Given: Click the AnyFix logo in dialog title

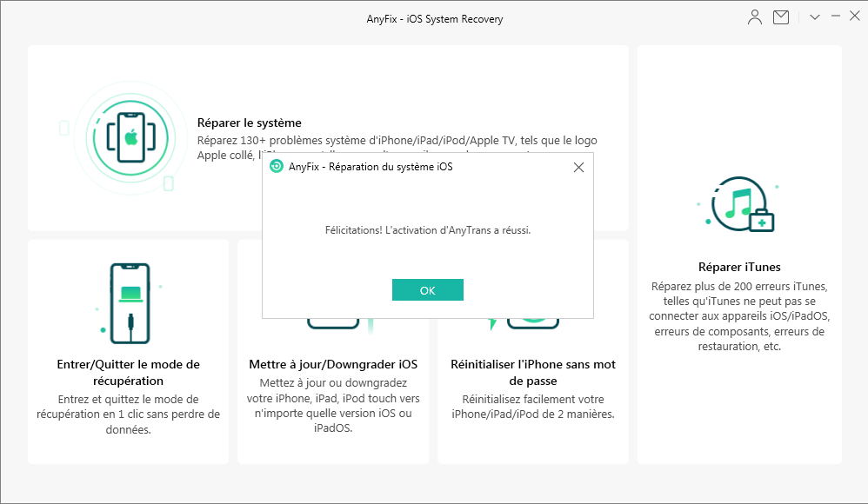Looking at the screenshot, I should pos(277,167).
